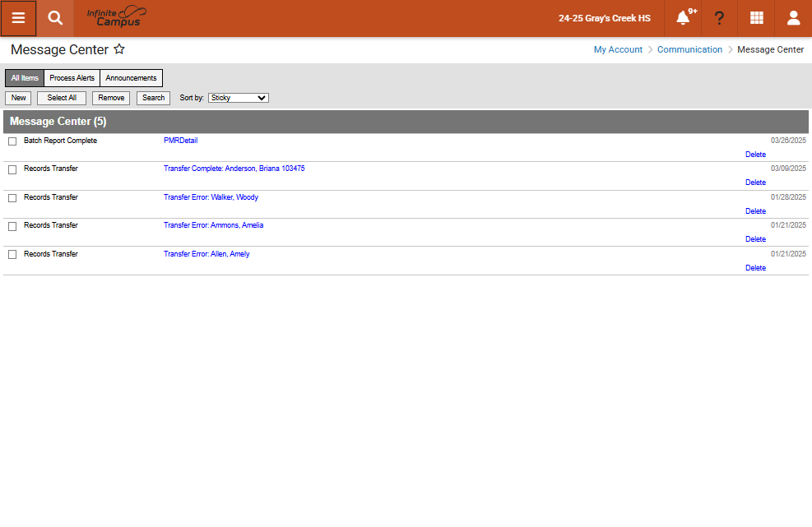Click Message Center breadcrumb text
This screenshot has height=527, width=812.
click(771, 49)
